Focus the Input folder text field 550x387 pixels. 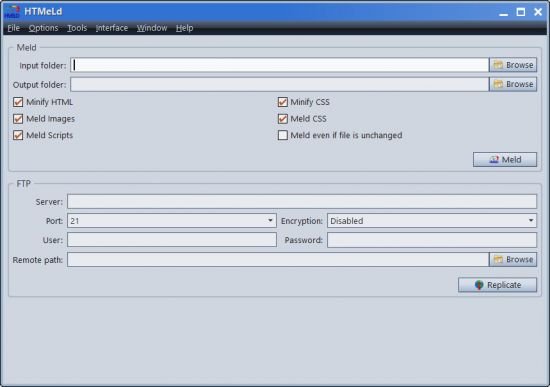pos(279,65)
